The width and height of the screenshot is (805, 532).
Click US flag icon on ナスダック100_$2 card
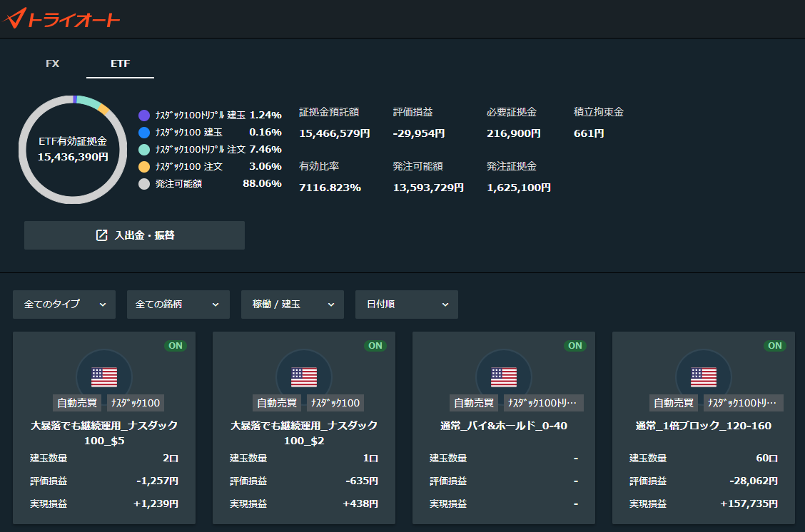point(304,377)
